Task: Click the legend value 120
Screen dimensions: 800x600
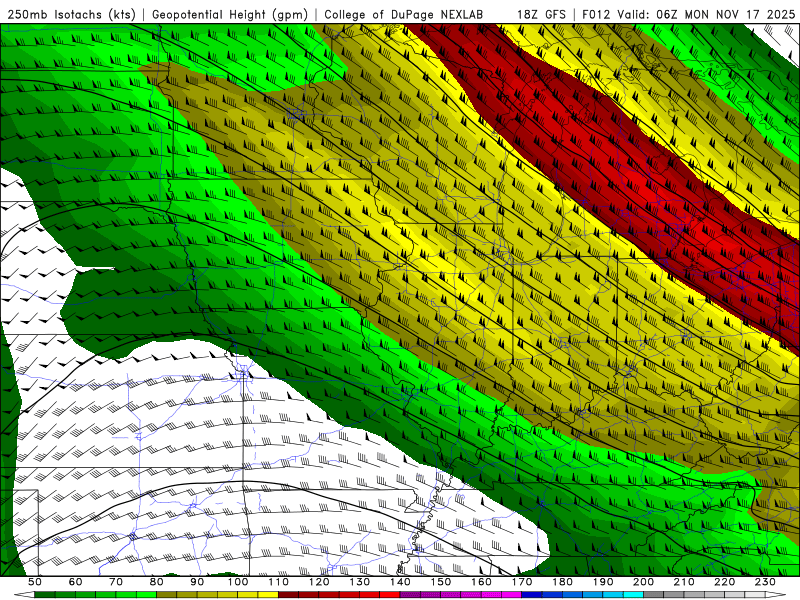Action: tap(319, 582)
